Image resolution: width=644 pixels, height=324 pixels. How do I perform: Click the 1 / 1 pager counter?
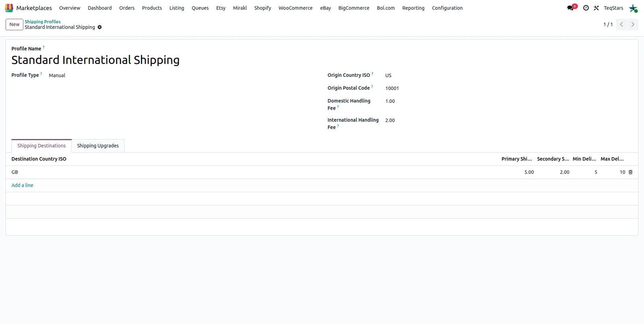click(x=608, y=25)
